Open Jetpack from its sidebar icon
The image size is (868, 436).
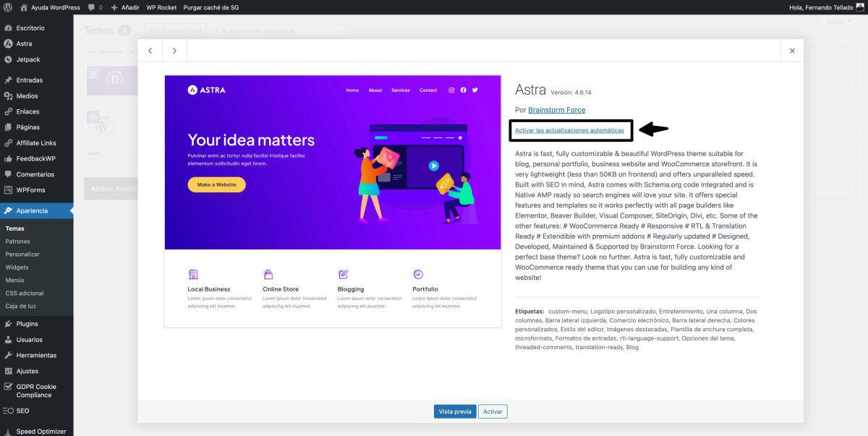tap(9, 59)
